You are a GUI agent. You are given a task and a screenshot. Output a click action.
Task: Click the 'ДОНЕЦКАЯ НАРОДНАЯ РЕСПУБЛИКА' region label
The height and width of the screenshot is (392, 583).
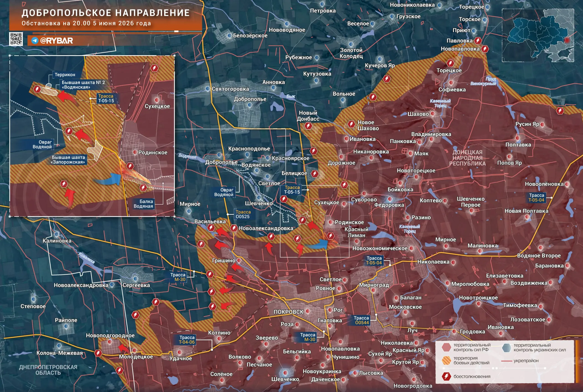467,158
